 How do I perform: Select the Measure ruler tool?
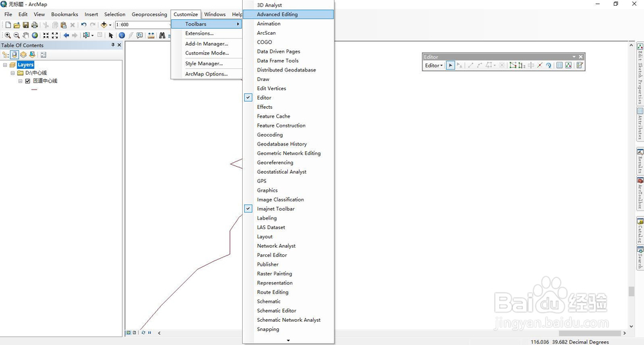pos(151,35)
